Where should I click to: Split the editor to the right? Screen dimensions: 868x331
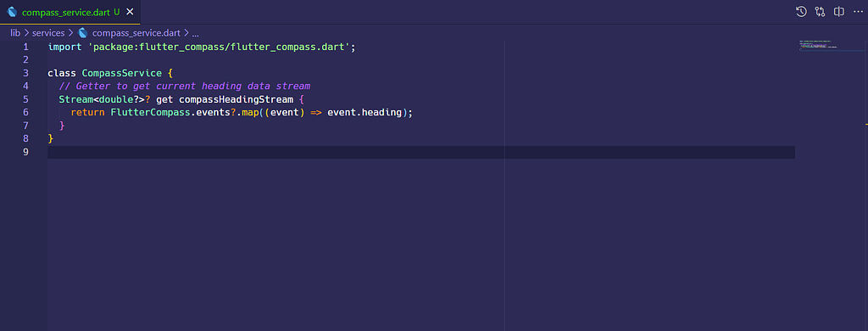tap(839, 12)
